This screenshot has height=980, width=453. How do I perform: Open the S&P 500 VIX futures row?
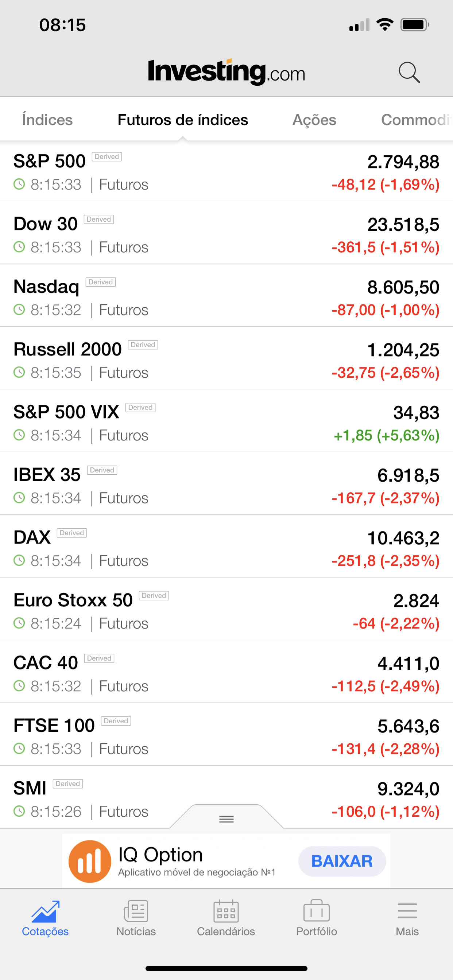[226, 421]
